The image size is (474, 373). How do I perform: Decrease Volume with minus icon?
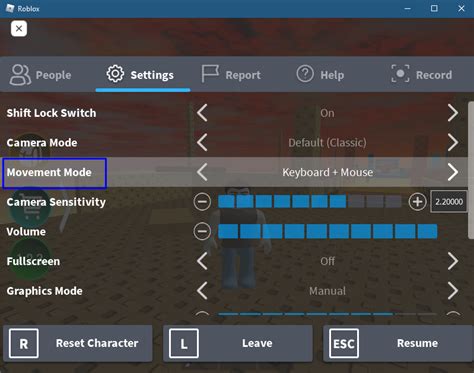[202, 231]
